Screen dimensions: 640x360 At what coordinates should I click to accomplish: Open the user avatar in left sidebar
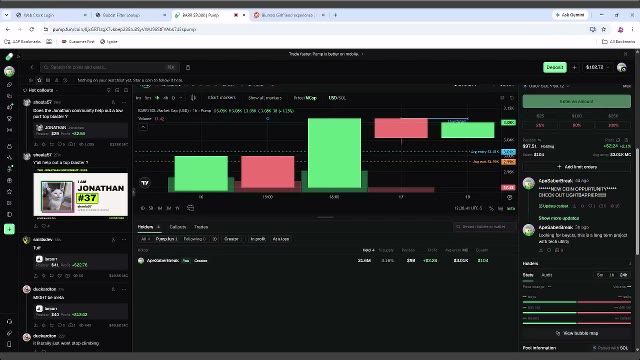point(9,71)
